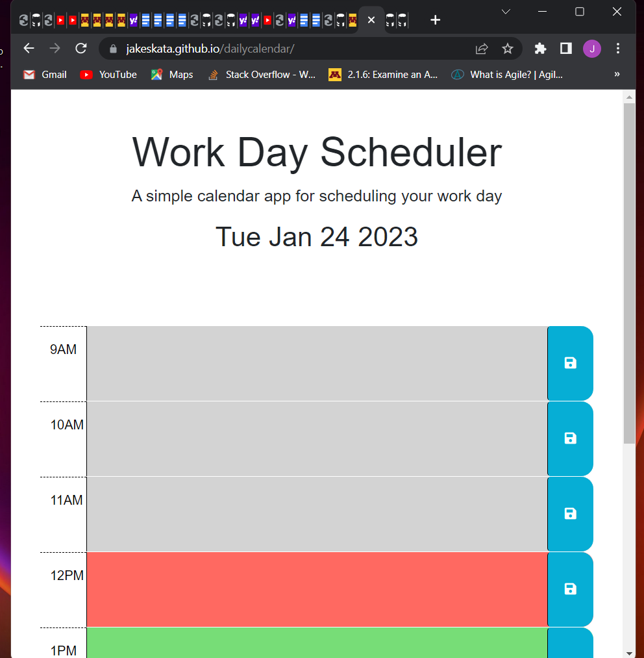The width and height of the screenshot is (644, 658).
Task: Toggle the side panel open
Action: [x=565, y=48]
